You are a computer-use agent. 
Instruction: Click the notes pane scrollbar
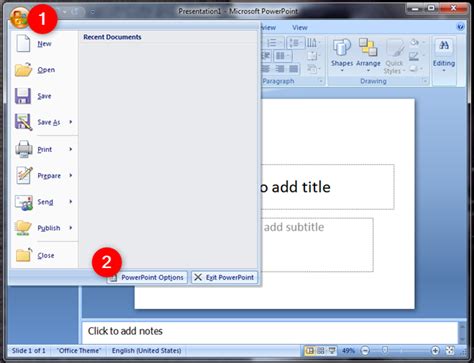tap(462, 332)
